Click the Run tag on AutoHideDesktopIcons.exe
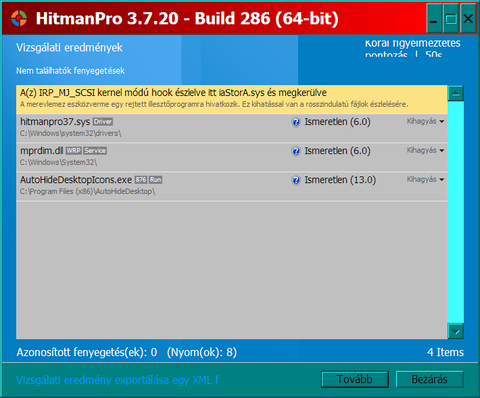 coord(155,180)
